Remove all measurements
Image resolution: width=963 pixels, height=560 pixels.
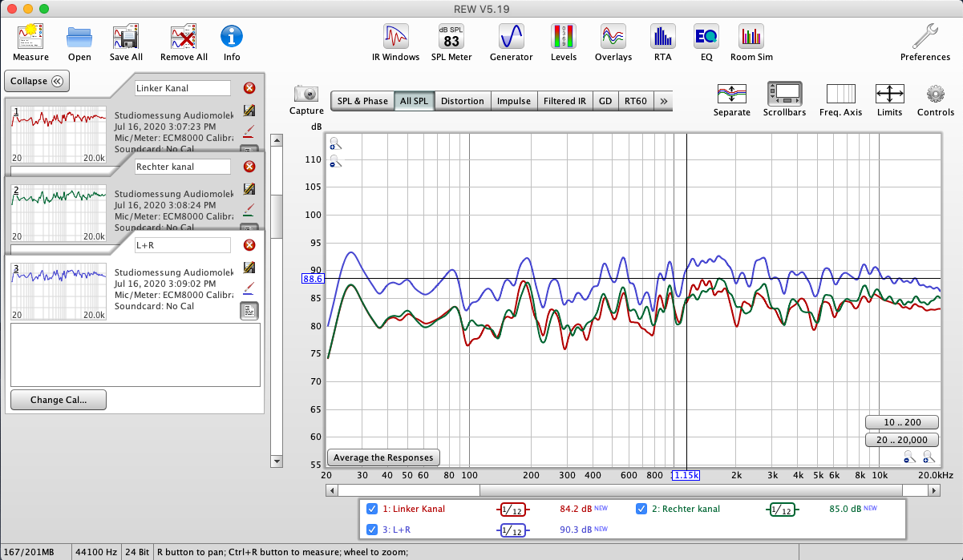click(x=184, y=42)
